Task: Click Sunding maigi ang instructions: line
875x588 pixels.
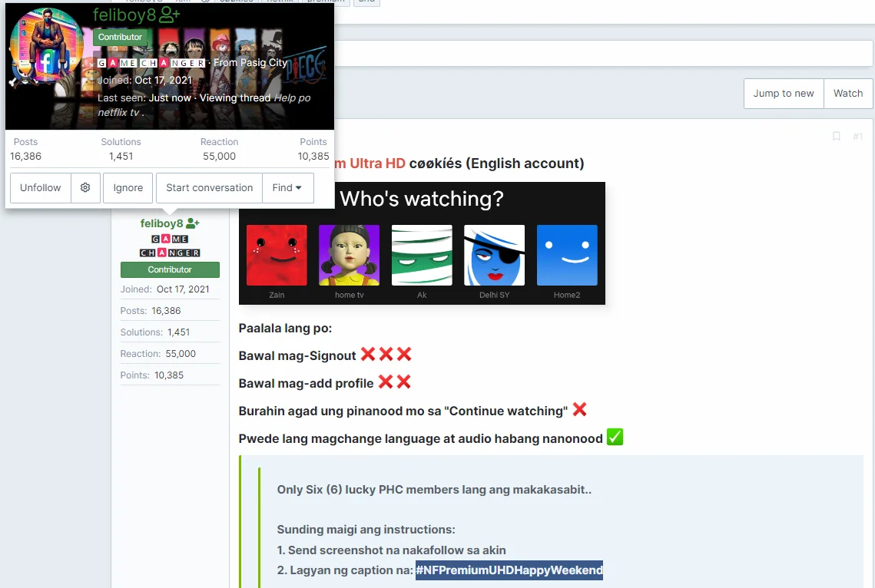Action: (366, 530)
